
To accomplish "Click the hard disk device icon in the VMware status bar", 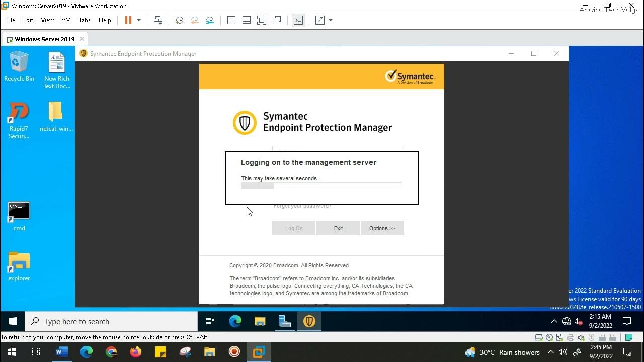I will pos(539,337).
